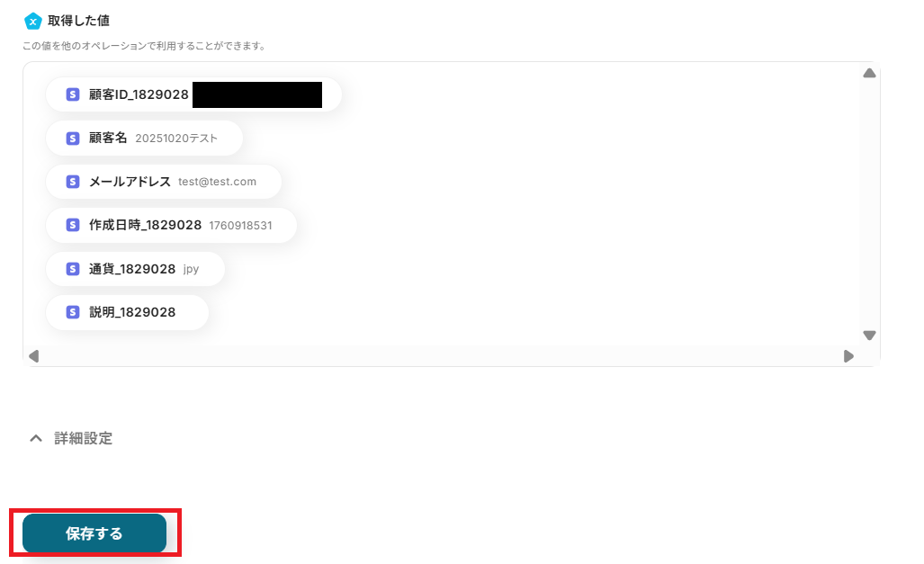Select the 説明_1829028 value chip
The height and width of the screenshot is (564, 924).
127,312
